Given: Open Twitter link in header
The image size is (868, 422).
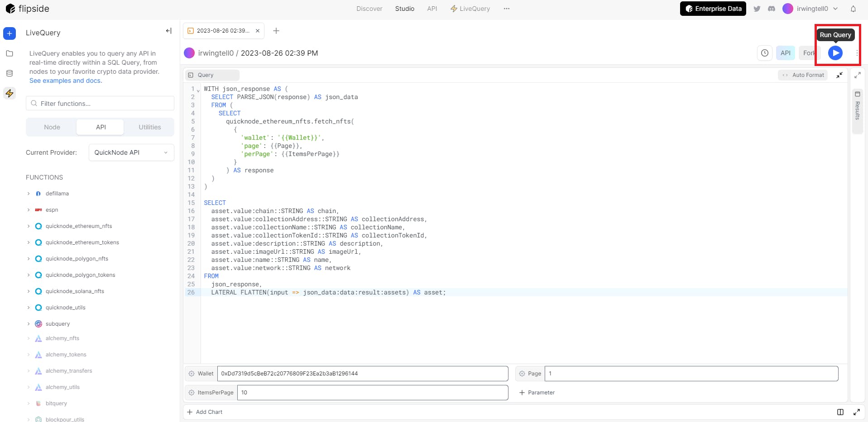Looking at the screenshot, I should pyautogui.click(x=757, y=9).
